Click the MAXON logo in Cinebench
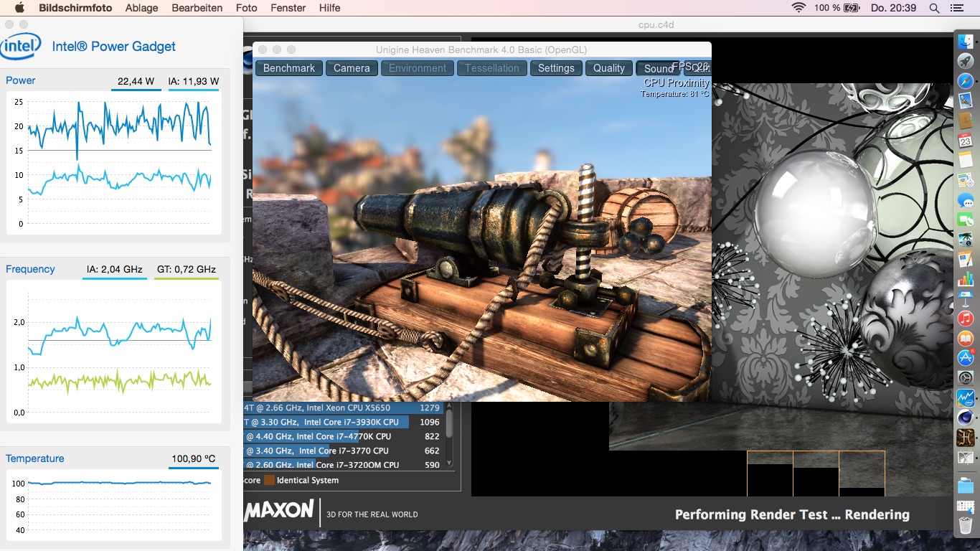980x551 pixels. pos(279,510)
